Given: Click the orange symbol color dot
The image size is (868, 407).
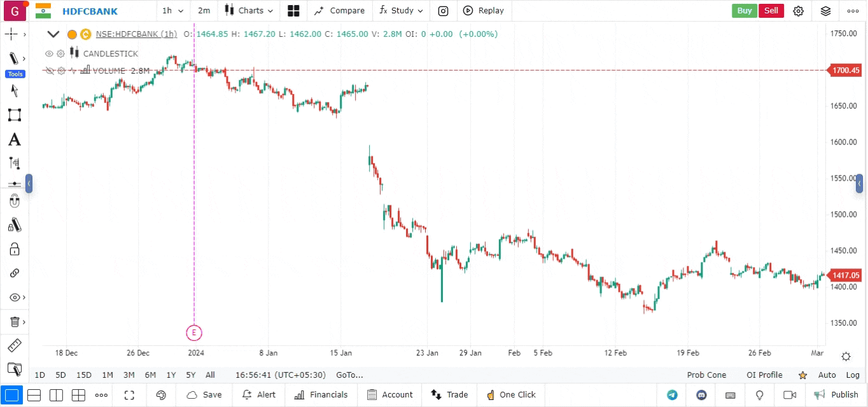Looking at the screenshot, I should point(72,34).
